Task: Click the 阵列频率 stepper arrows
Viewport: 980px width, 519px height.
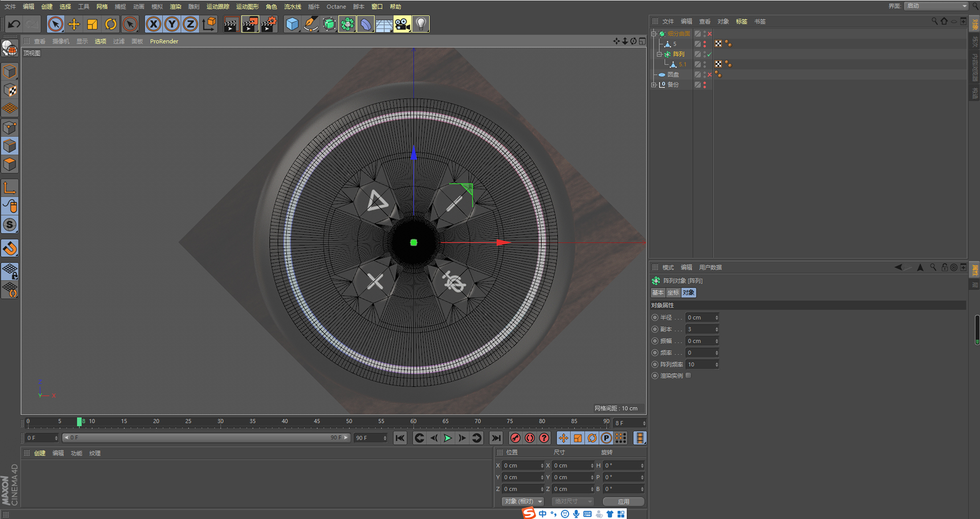Action: (x=716, y=365)
